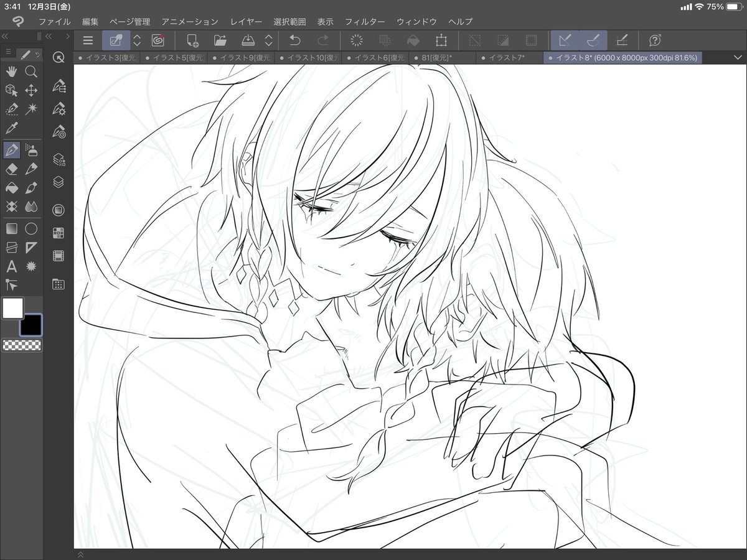Screen dimensions: 747x560
Task: Select the Pencil tool
Action: (x=31, y=169)
